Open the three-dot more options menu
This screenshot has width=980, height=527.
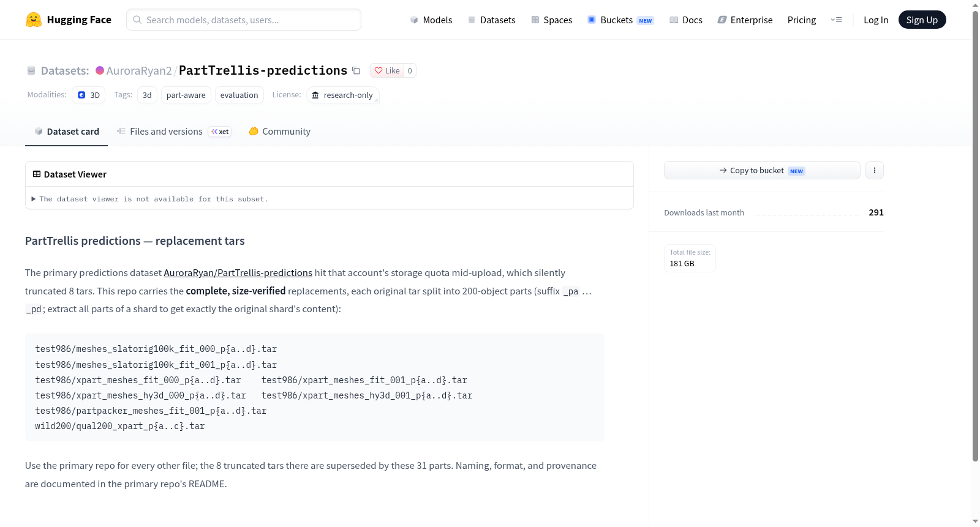875,170
